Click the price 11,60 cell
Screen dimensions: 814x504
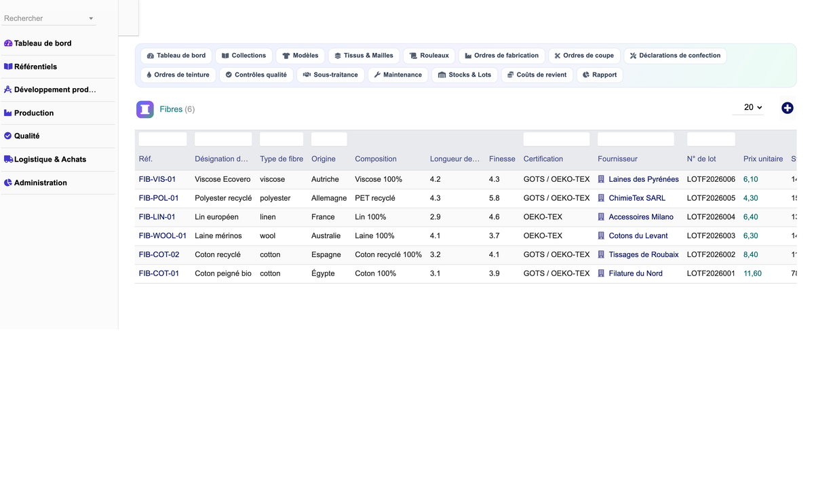pos(752,273)
